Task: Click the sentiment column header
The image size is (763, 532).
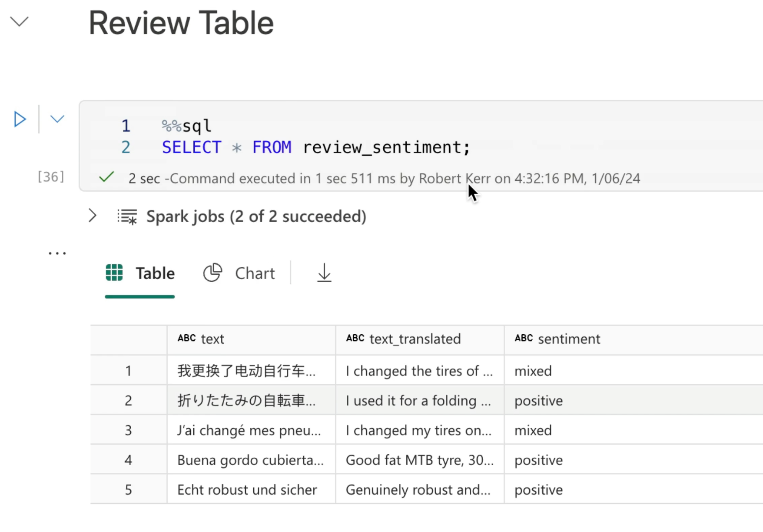Action: (x=568, y=339)
